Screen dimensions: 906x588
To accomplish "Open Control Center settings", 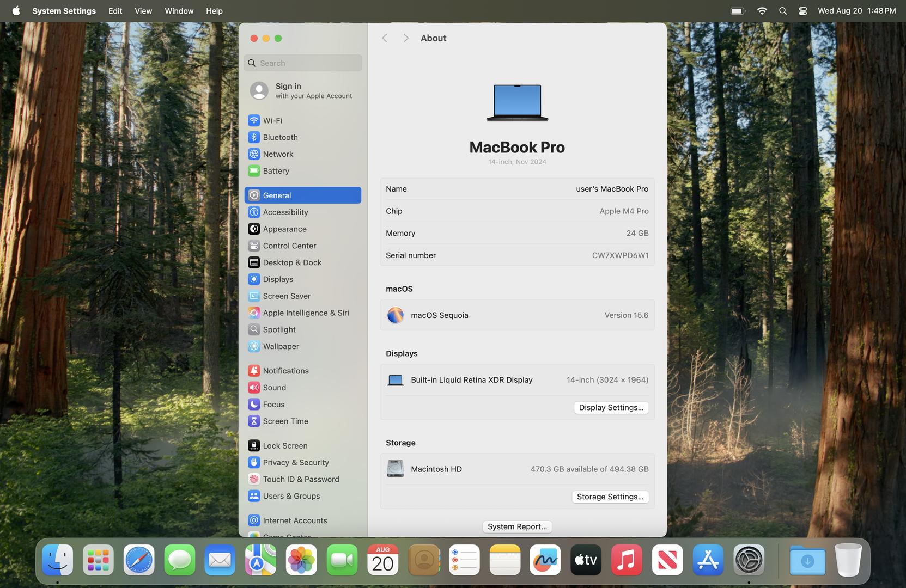I will point(302,246).
